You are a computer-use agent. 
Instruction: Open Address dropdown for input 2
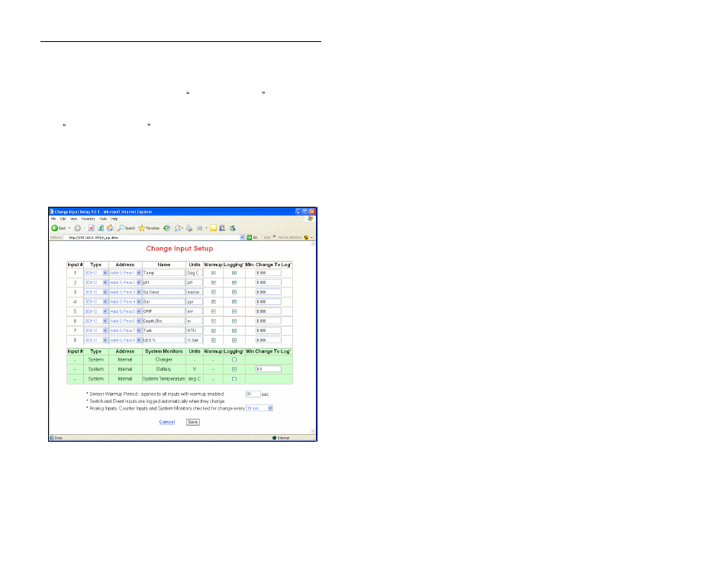point(125,283)
